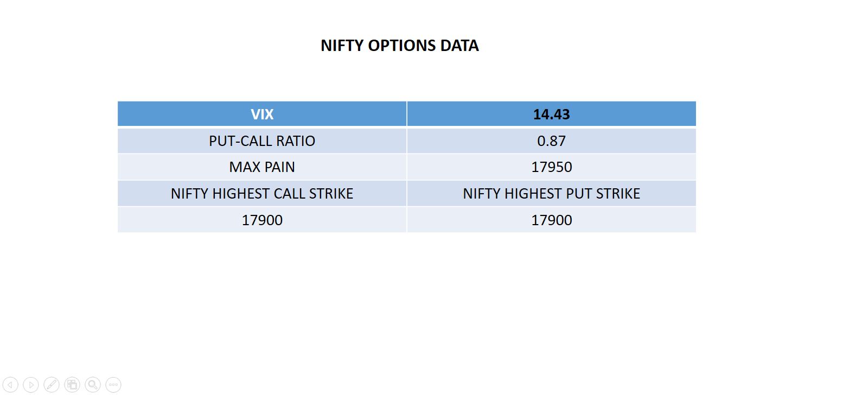Screen dimensions: 868x395
Task: Click empty slide area below the table
Action: point(407,304)
